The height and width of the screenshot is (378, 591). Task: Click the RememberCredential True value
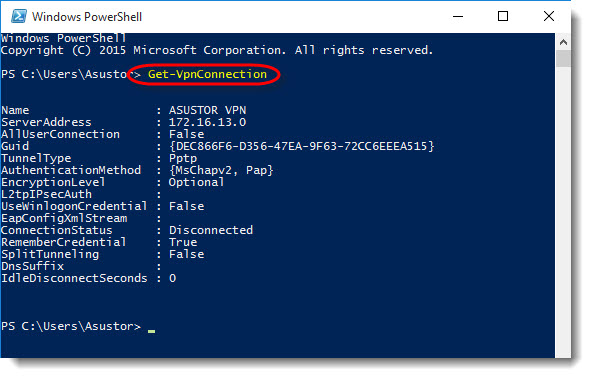pos(183,242)
